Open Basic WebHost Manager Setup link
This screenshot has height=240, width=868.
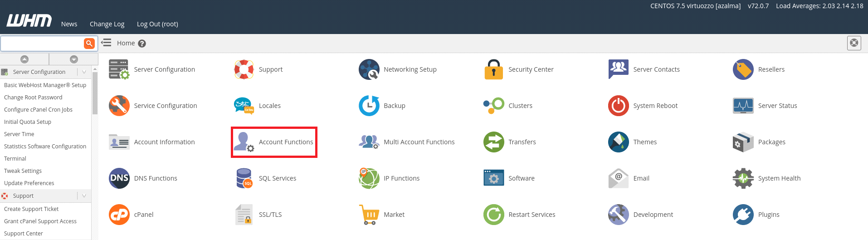45,85
